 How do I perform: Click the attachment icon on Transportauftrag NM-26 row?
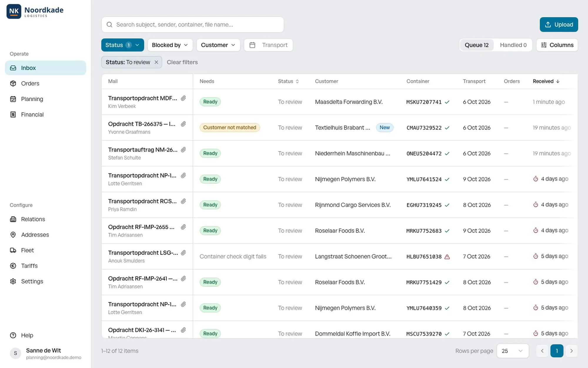click(183, 150)
